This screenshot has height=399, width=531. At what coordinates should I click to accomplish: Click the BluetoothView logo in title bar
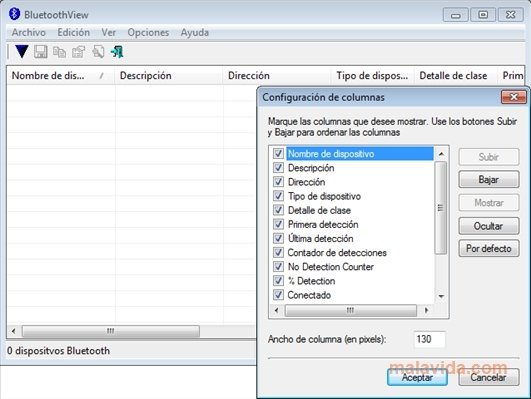tap(14, 14)
